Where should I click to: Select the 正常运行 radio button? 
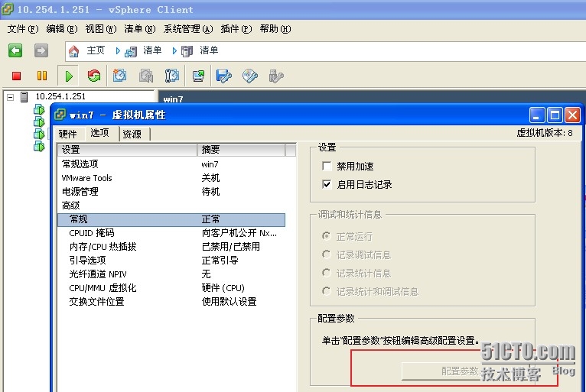click(326, 236)
